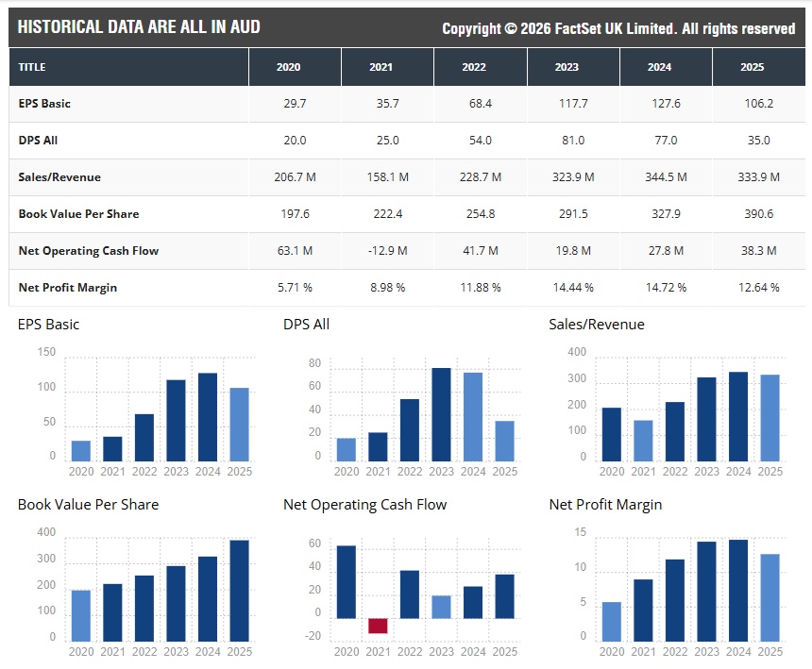Click the Net Profit Margin row label
This screenshot has width=812, height=669.
pyautogui.click(x=68, y=287)
